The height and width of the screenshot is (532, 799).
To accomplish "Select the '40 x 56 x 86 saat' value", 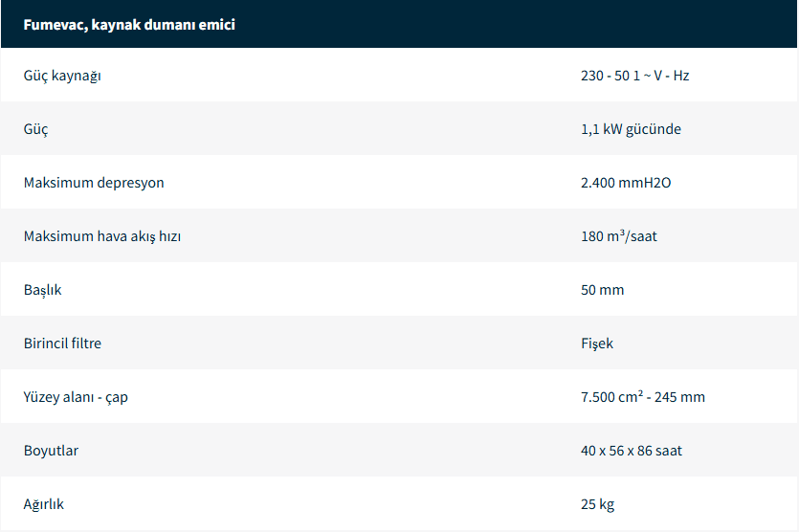I will [x=631, y=451].
